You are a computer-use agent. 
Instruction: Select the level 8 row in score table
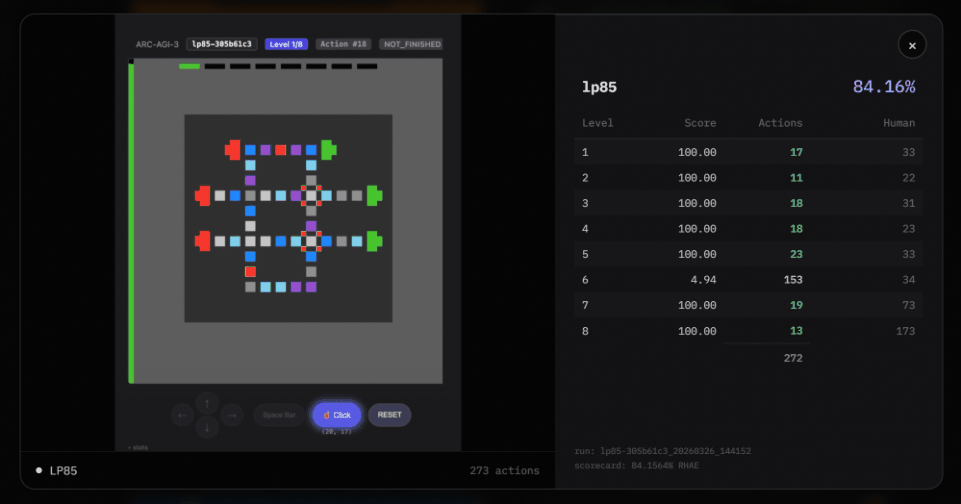[748, 331]
